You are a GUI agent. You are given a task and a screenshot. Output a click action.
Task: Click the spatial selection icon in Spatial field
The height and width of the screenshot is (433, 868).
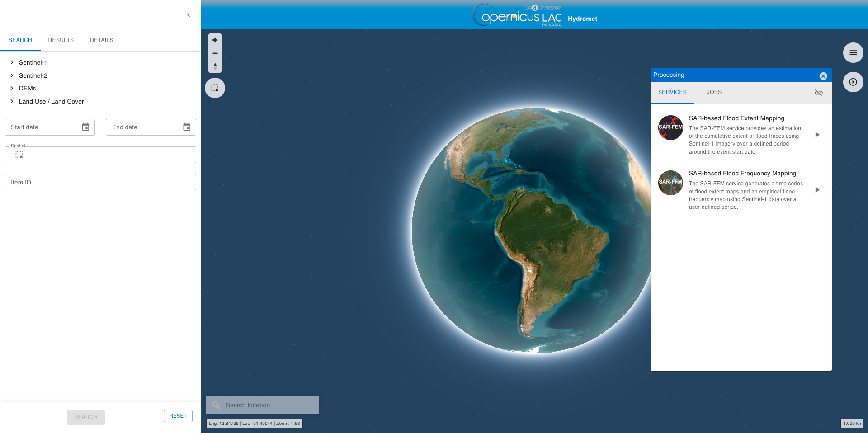(x=19, y=155)
